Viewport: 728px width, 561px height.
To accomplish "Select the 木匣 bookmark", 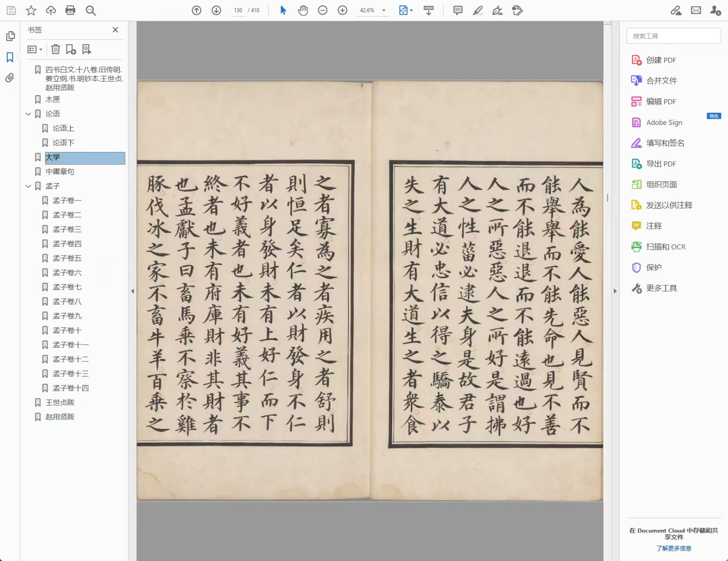I will tap(53, 100).
